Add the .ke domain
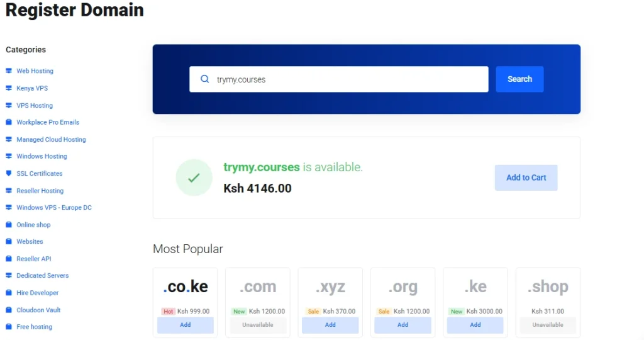This screenshot has height=340, width=644. [x=475, y=325]
